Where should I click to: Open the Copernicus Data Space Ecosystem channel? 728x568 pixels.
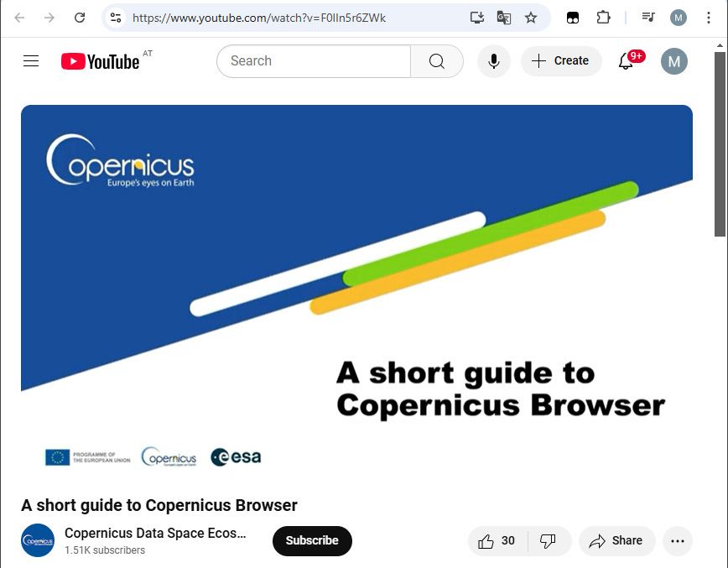tap(155, 533)
